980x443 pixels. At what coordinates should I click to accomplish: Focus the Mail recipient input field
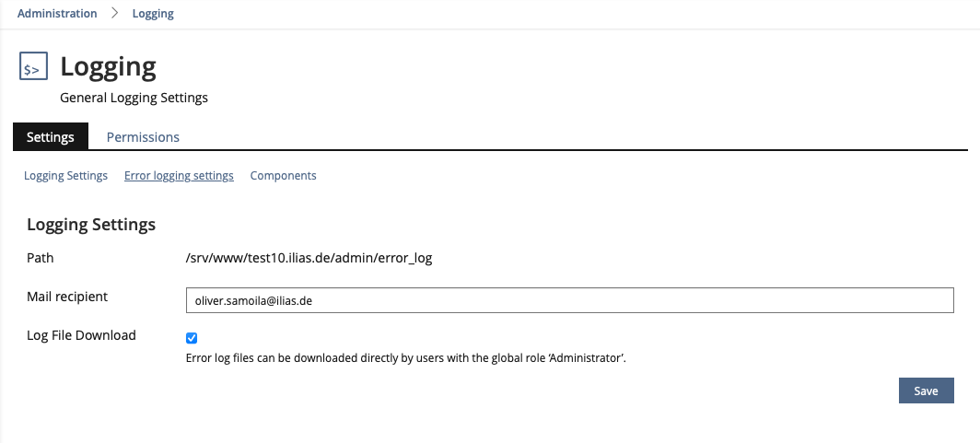569,300
